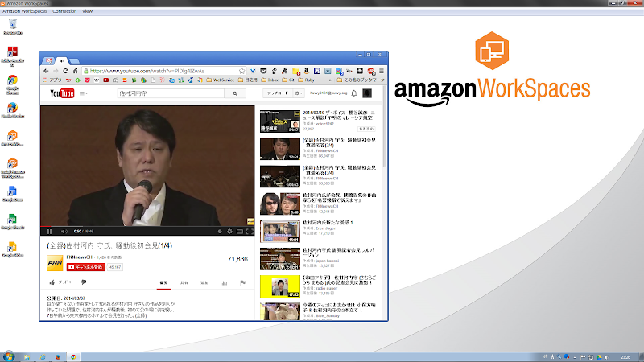Screen dimensions: 644x362
Task: Open the related video from radio super
Action: (318, 286)
